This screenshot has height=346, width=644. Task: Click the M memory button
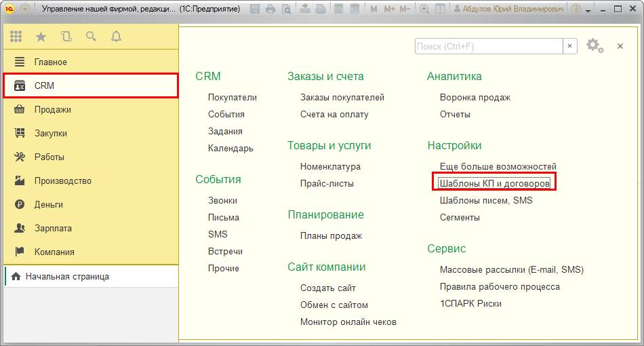[x=374, y=9]
